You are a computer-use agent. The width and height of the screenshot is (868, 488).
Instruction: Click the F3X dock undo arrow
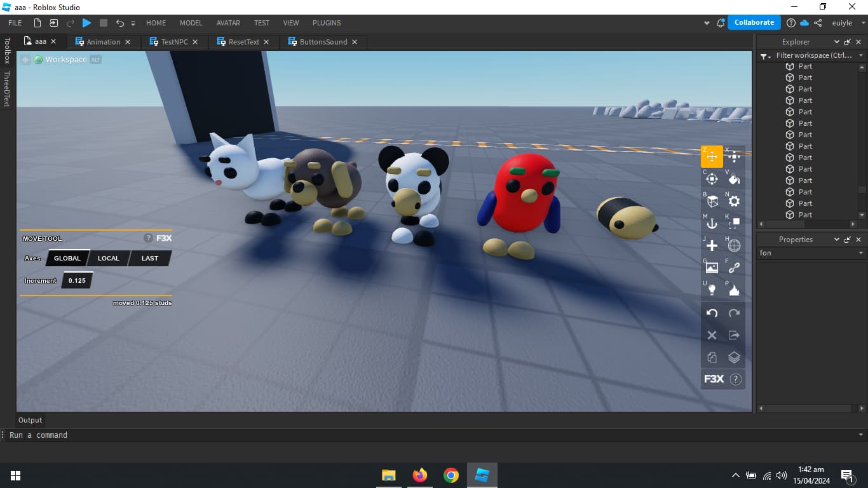click(712, 313)
